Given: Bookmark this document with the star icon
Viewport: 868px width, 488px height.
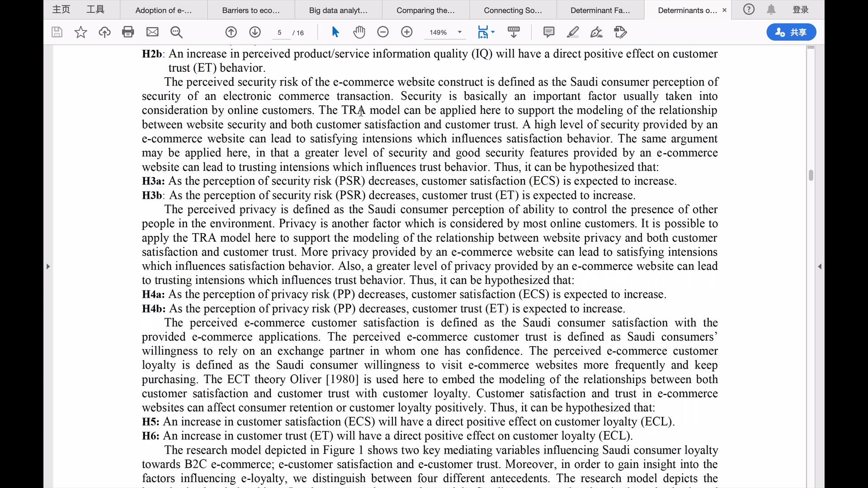Looking at the screenshot, I should pyautogui.click(x=80, y=32).
